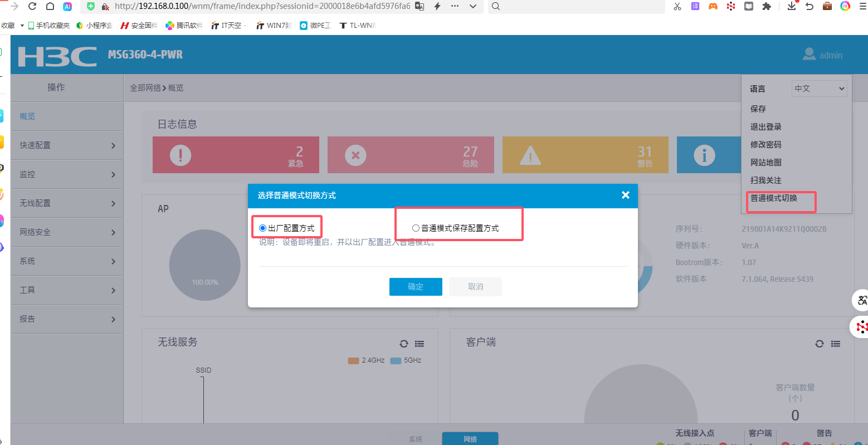Expand the 网络安全 sidebar menu
868x445 pixels.
coord(67,232)
